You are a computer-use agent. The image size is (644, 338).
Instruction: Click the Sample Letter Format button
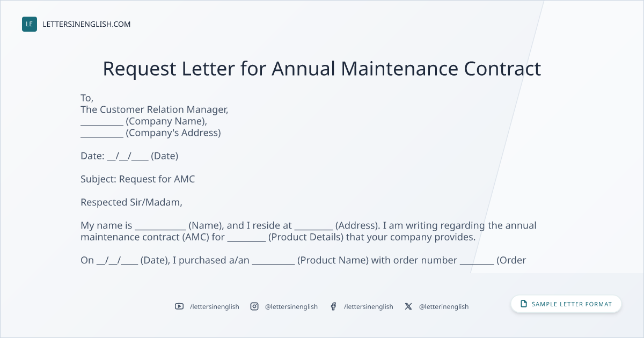click(566, 304)
